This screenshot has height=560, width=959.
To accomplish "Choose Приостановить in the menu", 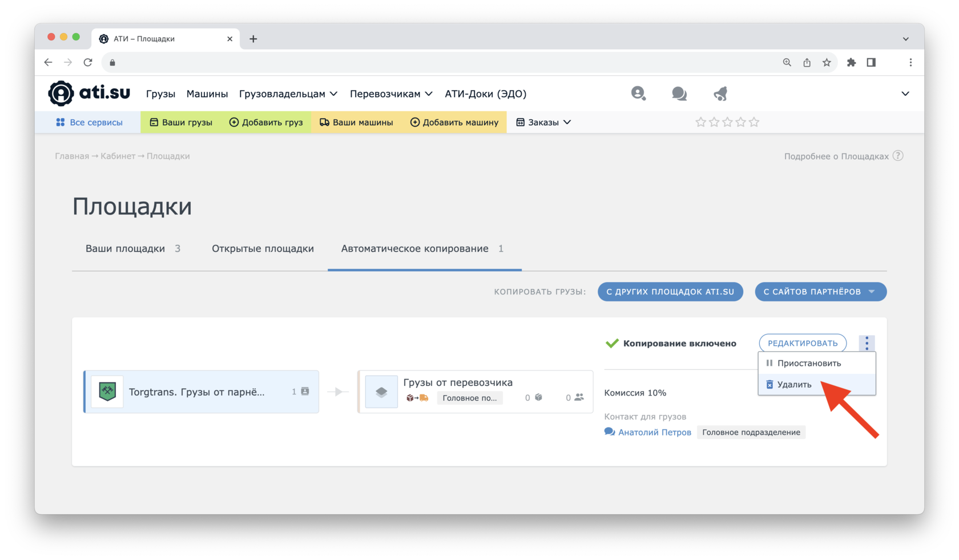I will (809, 364).
